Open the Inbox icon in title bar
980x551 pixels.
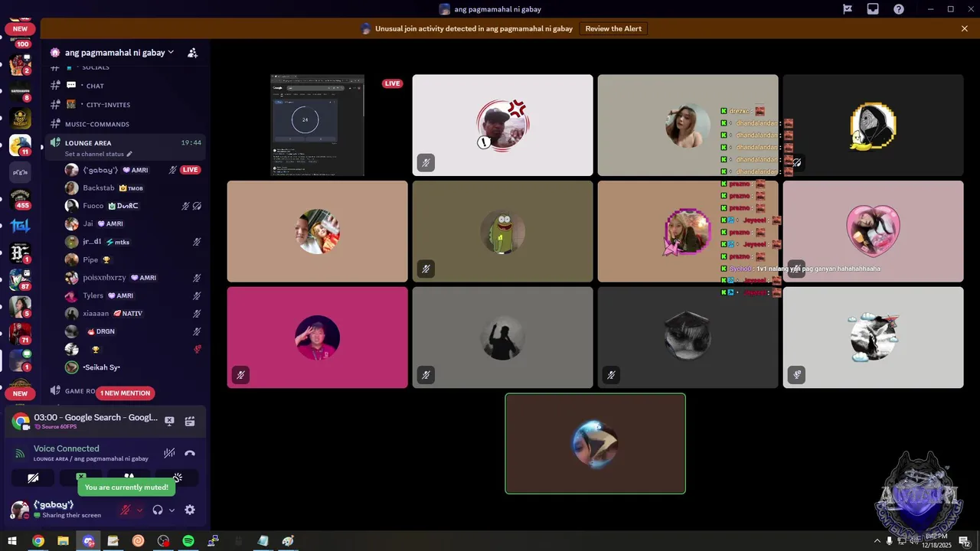[x=873, y=9]
